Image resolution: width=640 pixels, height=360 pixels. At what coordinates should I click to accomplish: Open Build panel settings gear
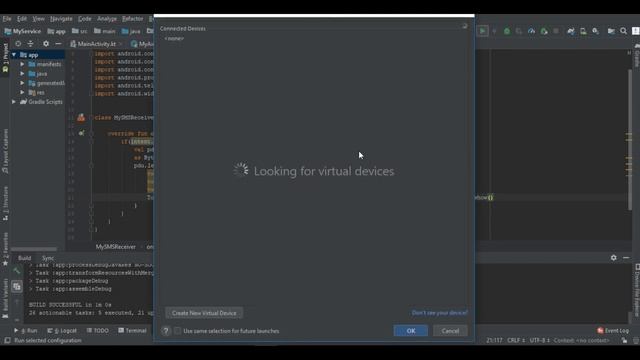click(613, 258)
